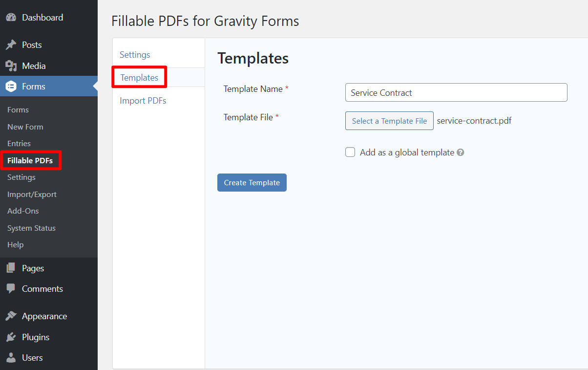
Task: Click the Plugins plug icon
Action: pos(11,336)
